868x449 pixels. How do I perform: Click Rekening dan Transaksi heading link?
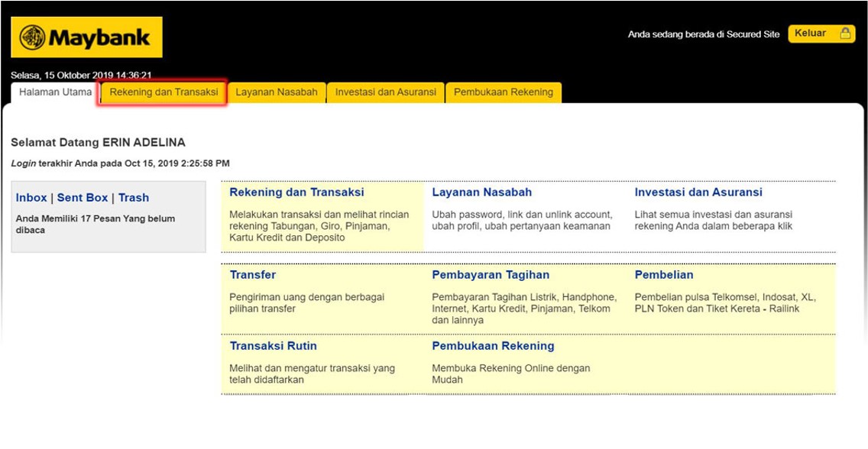(296, 192)
